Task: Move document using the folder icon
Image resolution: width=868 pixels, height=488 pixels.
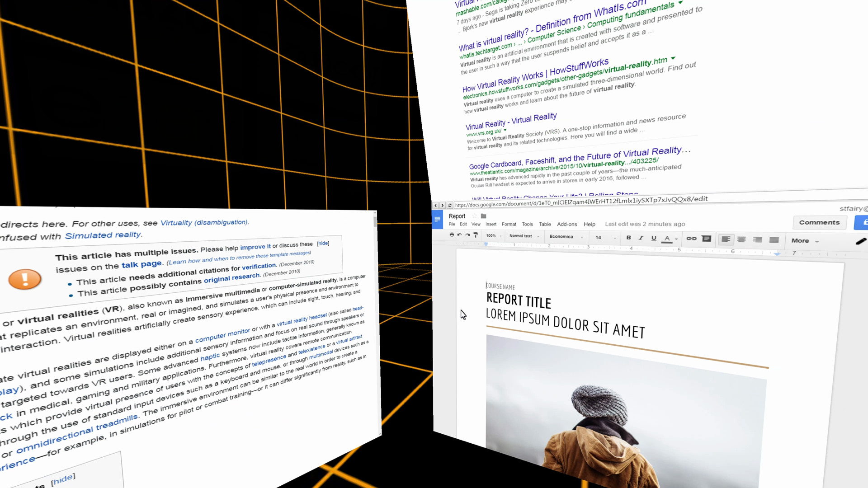Action: coord(483,216)
